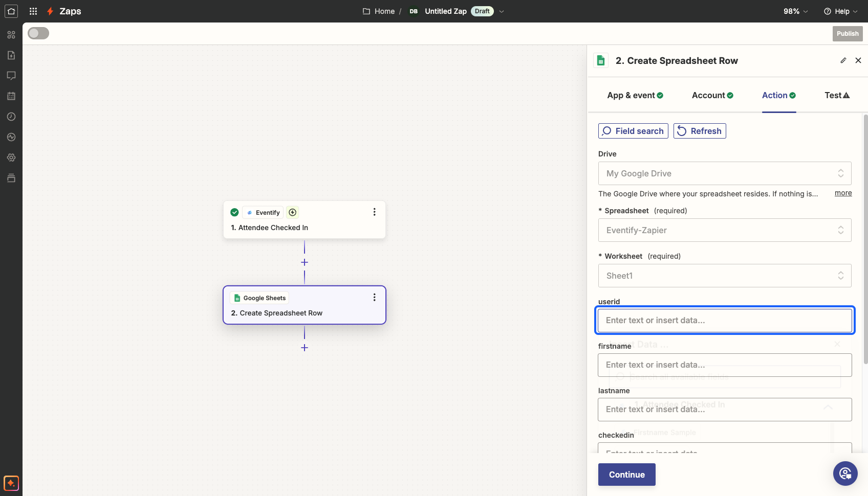Click the Zaps lightning bolt logo

50,11
